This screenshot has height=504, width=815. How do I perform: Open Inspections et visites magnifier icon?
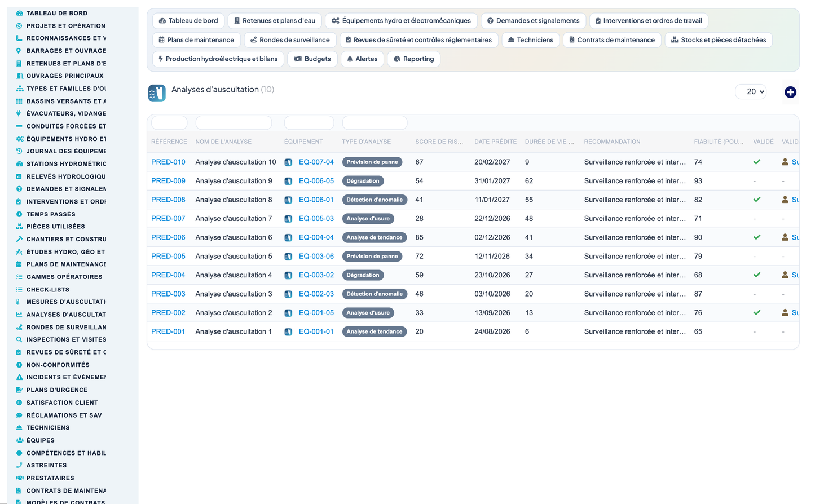coord(19,339)
